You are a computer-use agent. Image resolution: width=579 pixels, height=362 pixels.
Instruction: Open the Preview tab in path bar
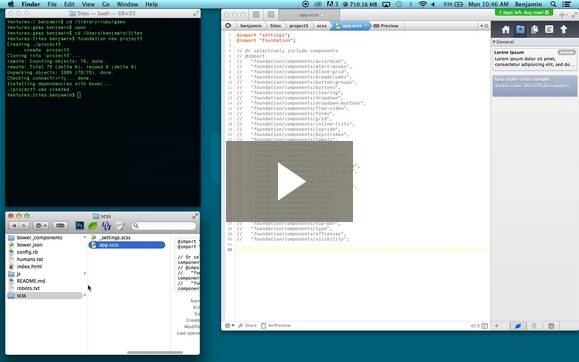386,26
